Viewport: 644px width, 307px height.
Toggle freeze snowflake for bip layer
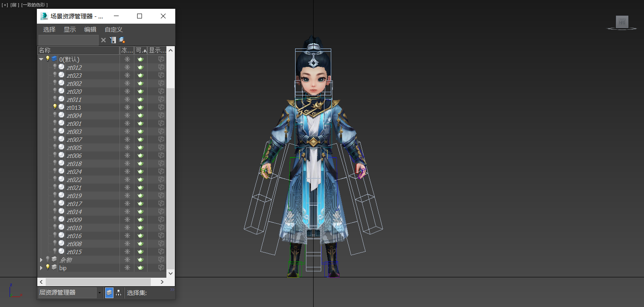click(x=127, y=268)
